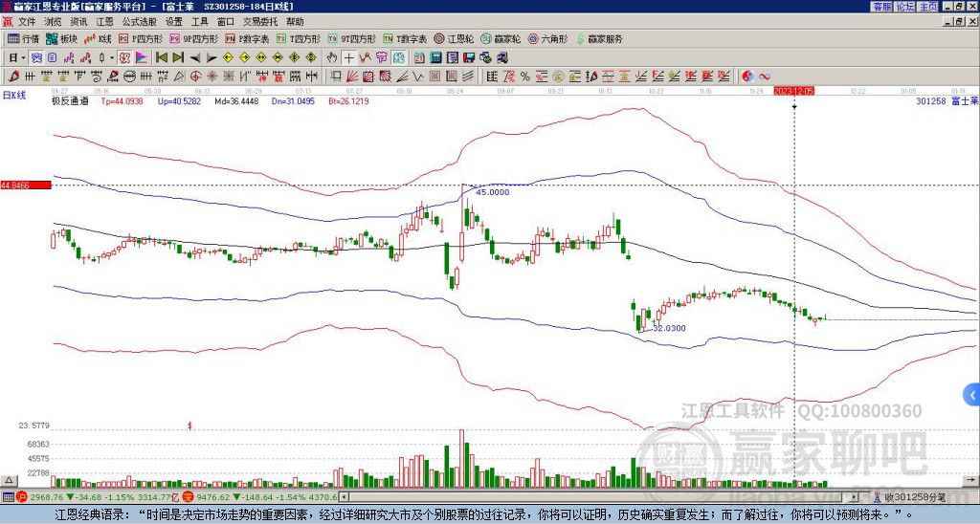
Task: Click the blue side panel expand arrow
Action: pos(971,395)
